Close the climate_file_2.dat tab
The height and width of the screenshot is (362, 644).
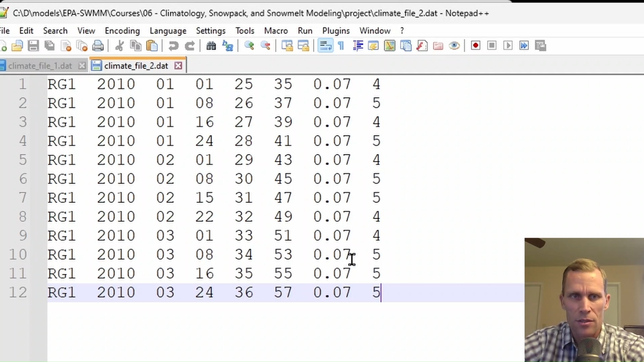178,66
